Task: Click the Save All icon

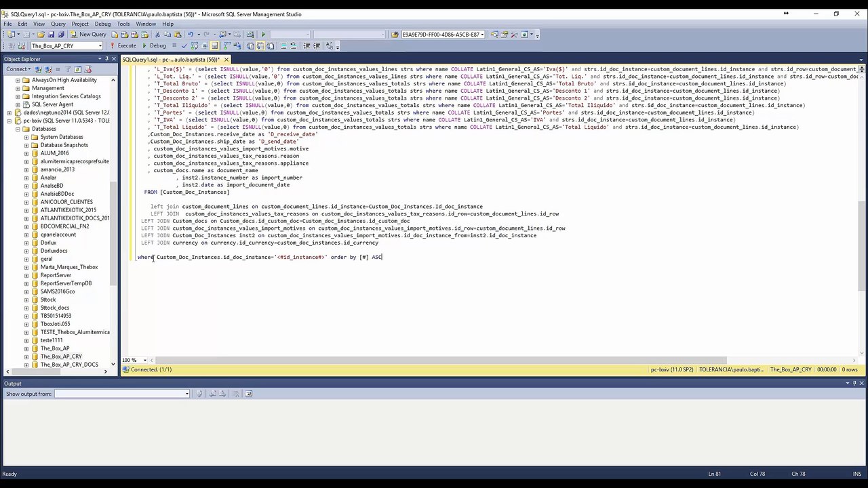Action: [61, 34]
